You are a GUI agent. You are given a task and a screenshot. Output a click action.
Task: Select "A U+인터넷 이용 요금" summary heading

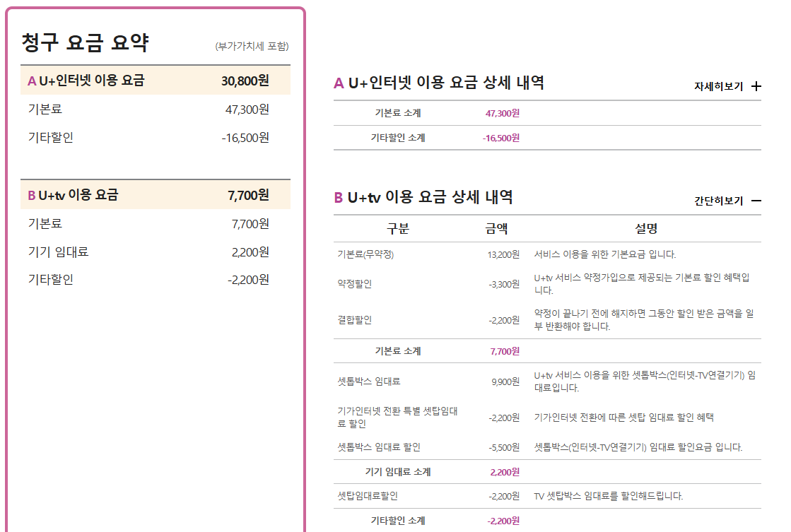tap(86, 81)
